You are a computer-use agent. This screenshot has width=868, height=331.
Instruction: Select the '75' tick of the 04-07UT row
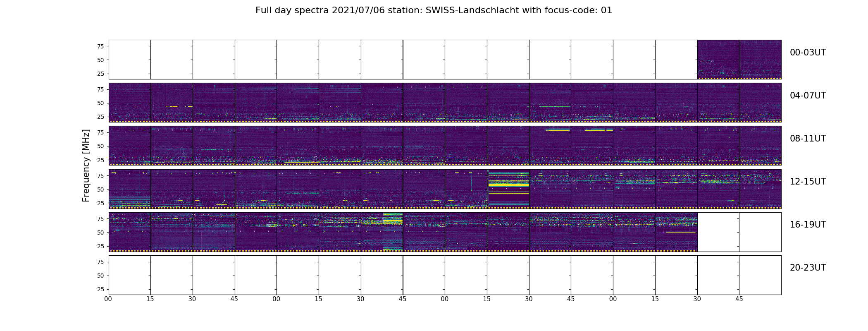tap(100, 89)
